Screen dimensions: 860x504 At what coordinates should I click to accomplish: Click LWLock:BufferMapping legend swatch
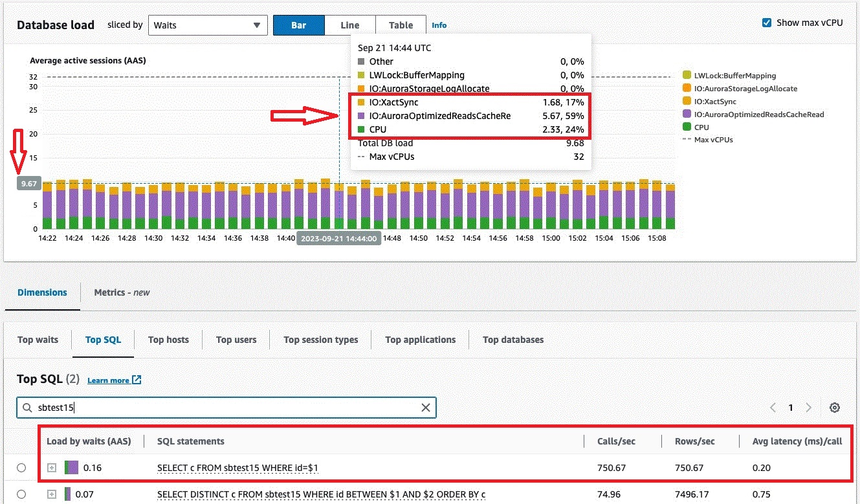(x=687, y=76)
